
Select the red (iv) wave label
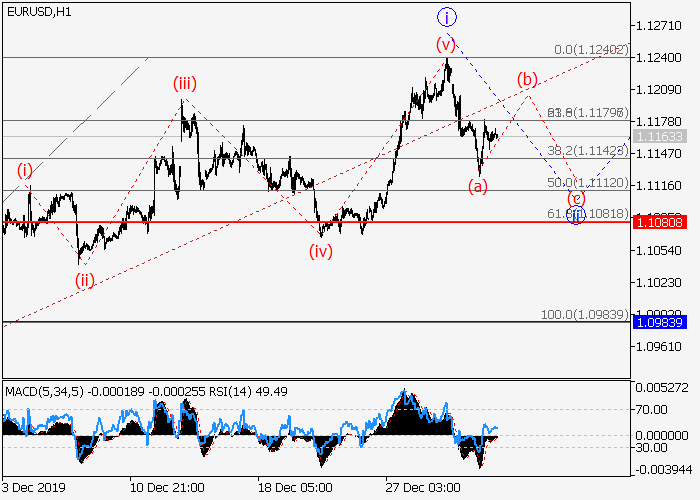pyautogui.click(x=320, y=250)
